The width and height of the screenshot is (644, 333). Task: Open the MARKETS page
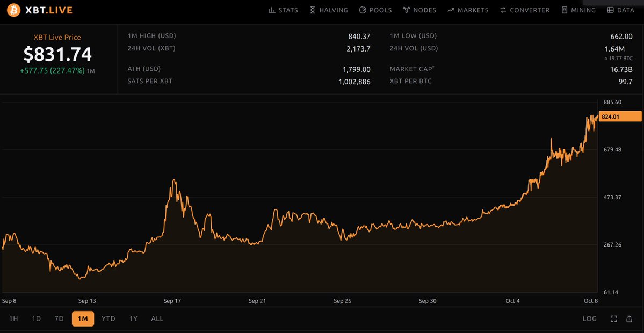point(473,10)
